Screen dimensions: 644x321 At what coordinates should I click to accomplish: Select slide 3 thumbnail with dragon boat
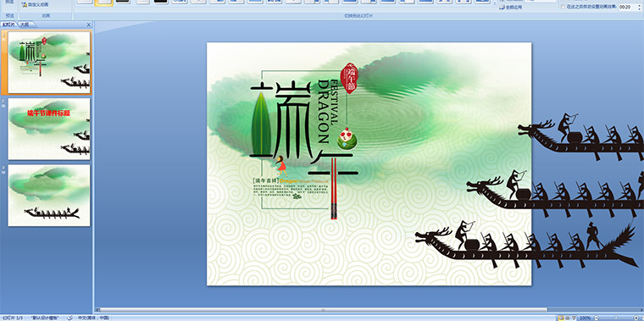pos(49,196)
